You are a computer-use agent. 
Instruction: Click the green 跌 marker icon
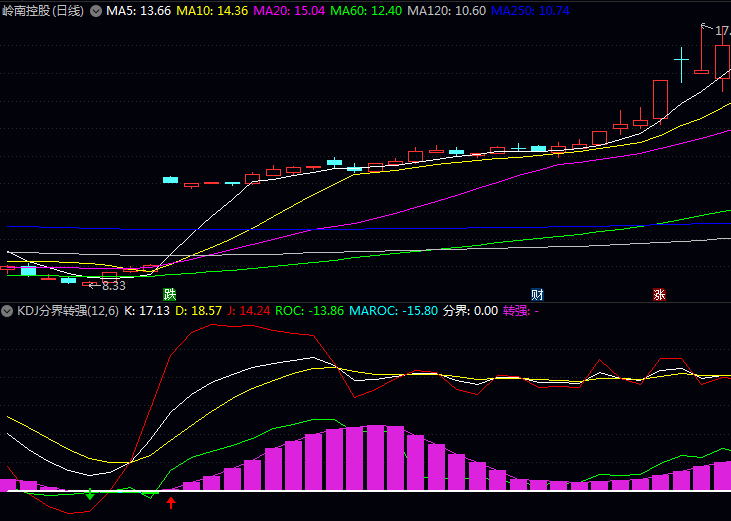(170, 295)
